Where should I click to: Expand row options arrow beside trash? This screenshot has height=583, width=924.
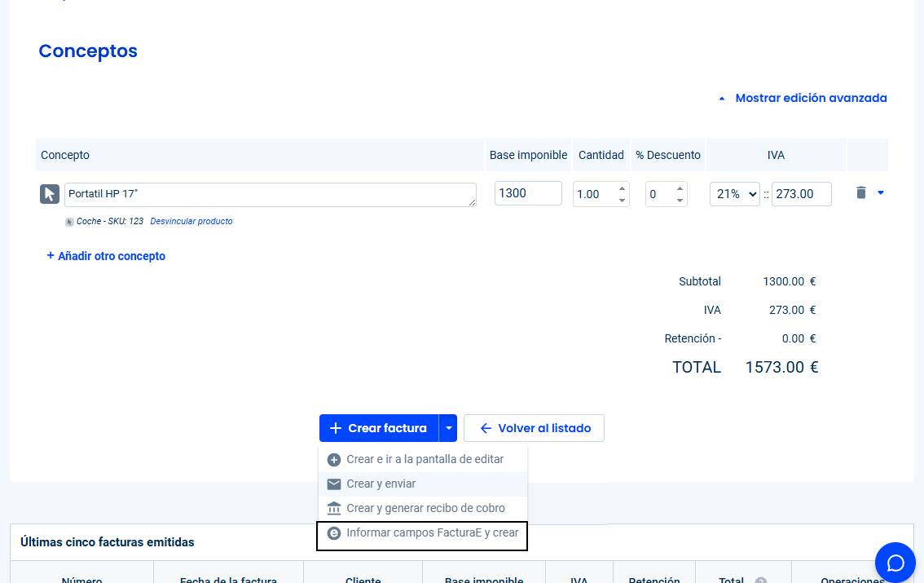click(881, 193)
